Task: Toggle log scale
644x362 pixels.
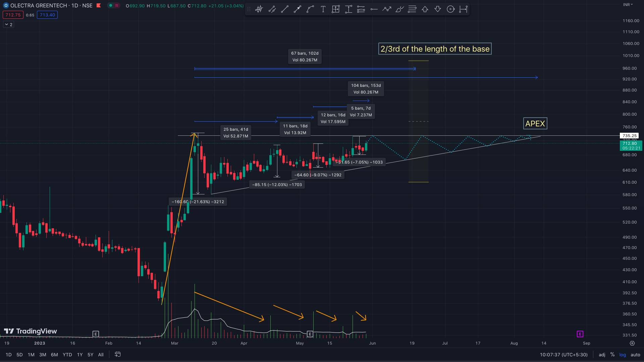Action: 623,355
